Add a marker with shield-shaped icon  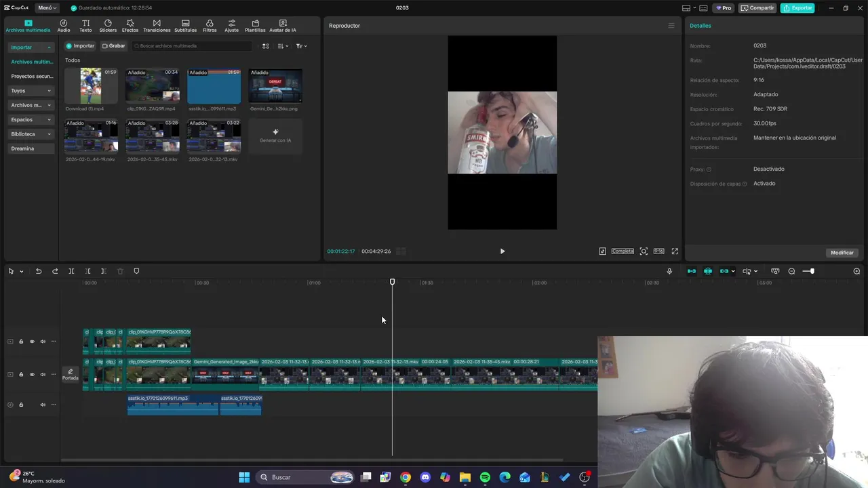click(x=136, y=271)
